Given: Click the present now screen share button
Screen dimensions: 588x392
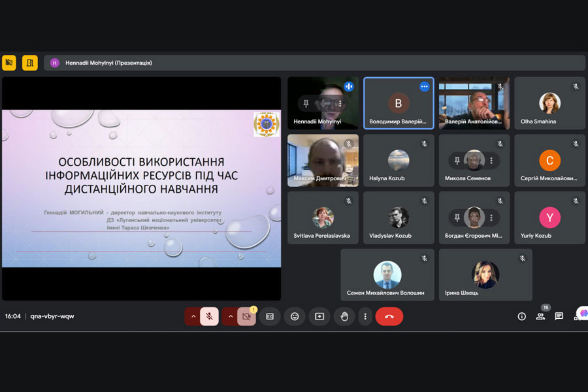Looking at the screenshot, I should (319, 316).
